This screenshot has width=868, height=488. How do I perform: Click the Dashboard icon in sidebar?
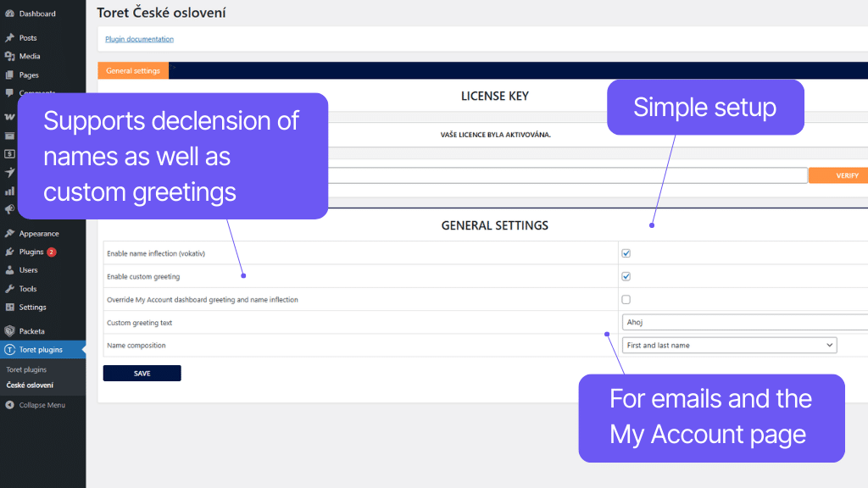click(9, 14)
